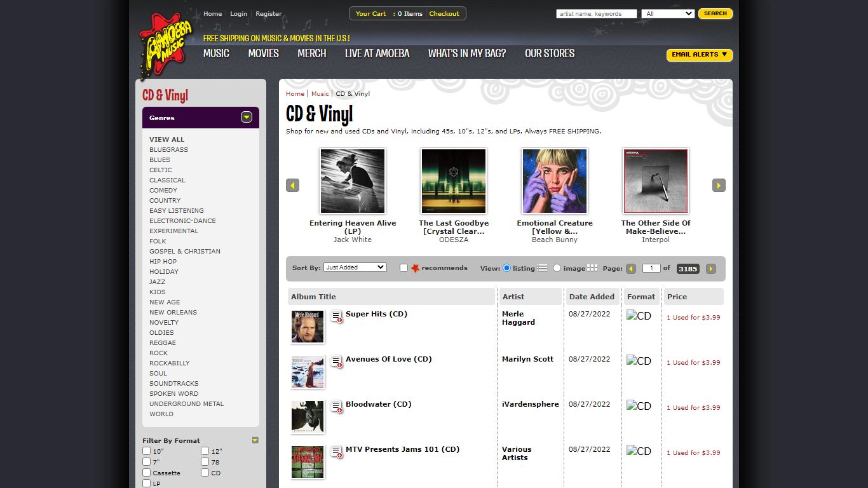Select Electronic-Dance genre
The height and width of the screenshot is (488, 868).
pyautogui.click(x=183, y=220)
